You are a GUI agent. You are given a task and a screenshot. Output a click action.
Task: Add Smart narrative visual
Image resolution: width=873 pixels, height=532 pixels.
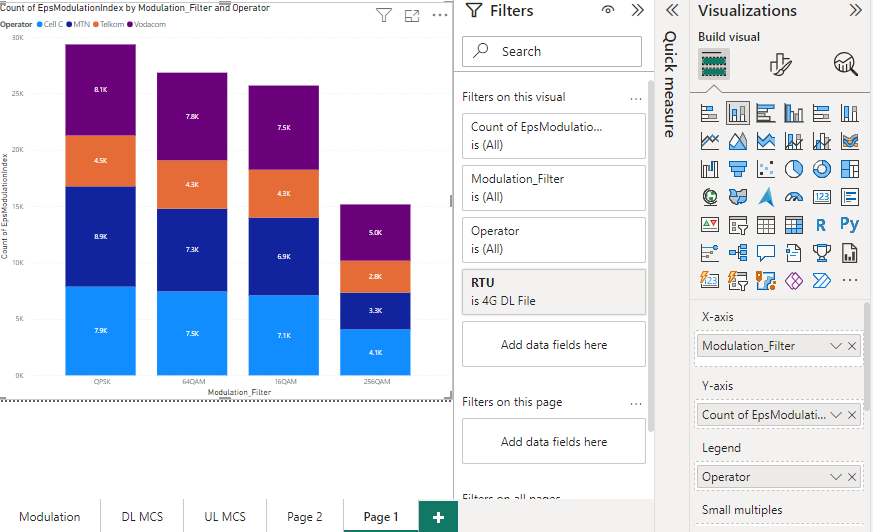793,253
